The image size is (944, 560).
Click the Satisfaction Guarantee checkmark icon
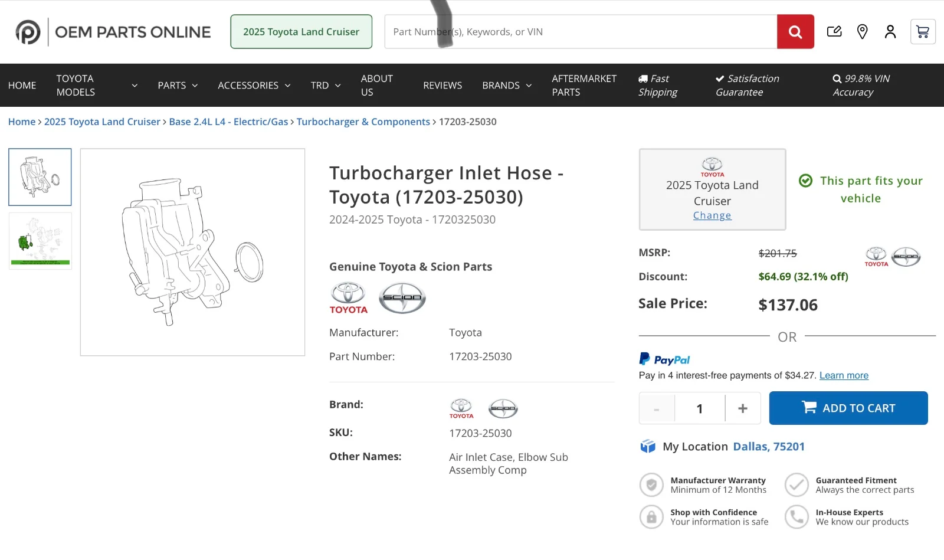tap(720, 78)
